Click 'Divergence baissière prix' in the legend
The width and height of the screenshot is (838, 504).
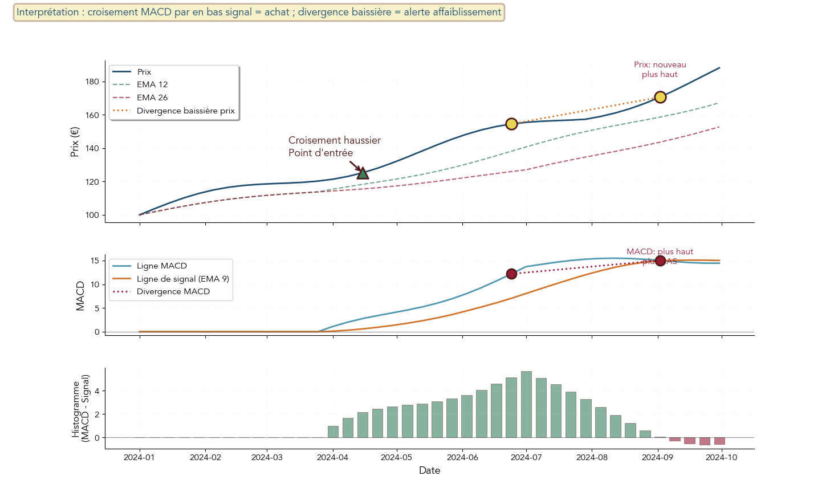point(185,111)
